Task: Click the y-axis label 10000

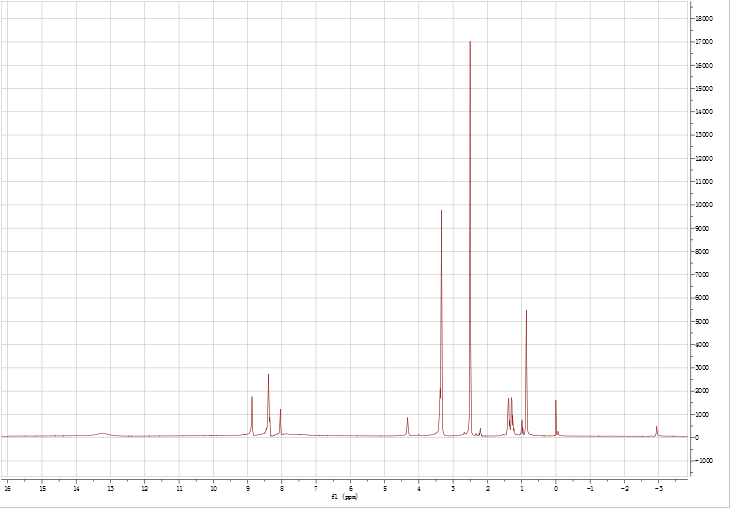Action: pos(704,205)
